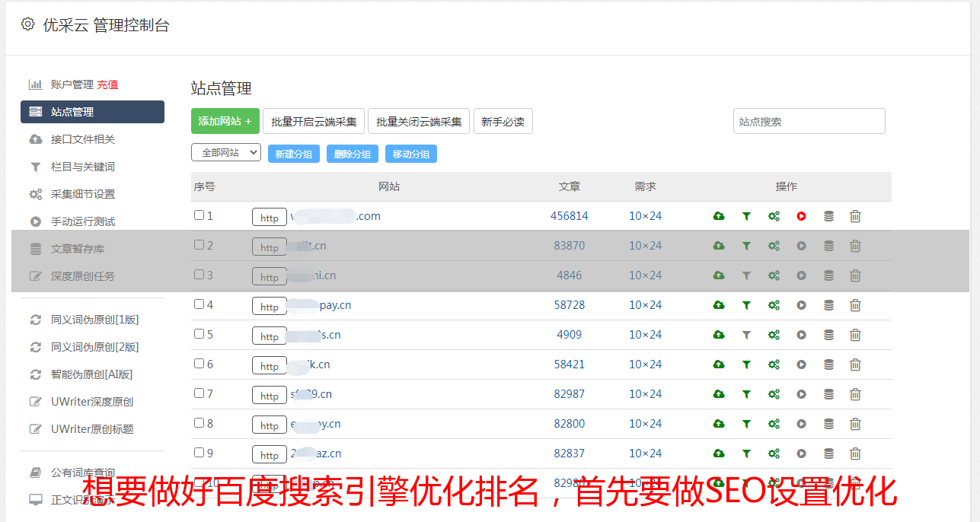Click the filter icon for the 456814 row

[746, 216]
